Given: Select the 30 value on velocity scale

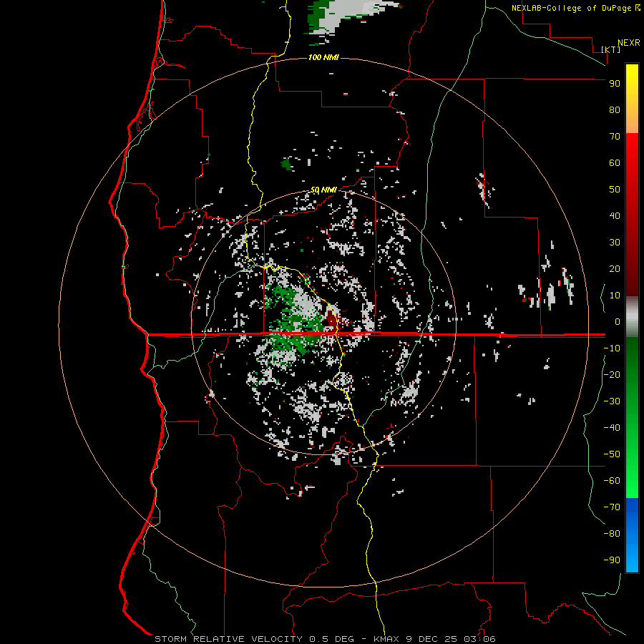Looking at the screenshot, I should [615, 243].
